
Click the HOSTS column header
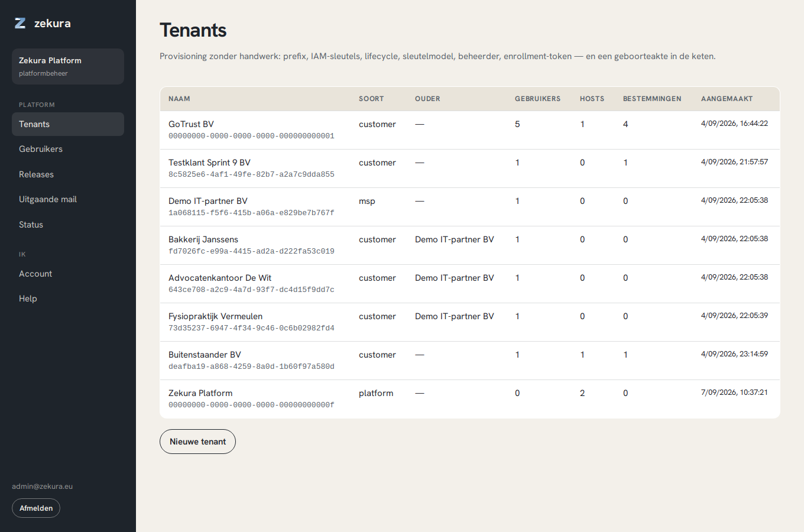click(x=592, y=99)
